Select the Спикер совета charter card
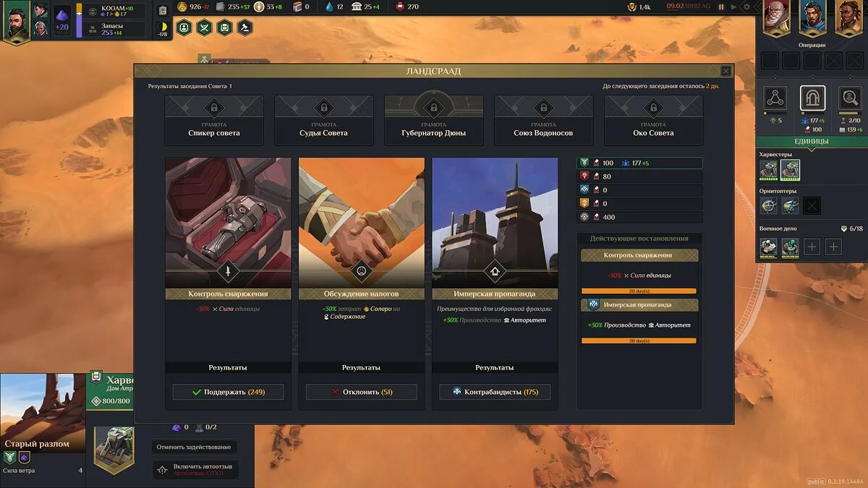The height and width of the screenshot is (488, 868). (214, 120)
